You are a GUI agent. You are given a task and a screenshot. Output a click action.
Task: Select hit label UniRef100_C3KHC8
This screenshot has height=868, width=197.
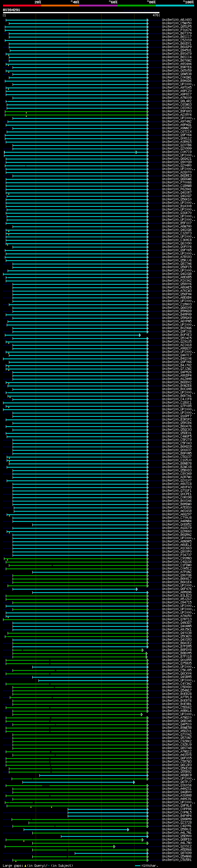[177, 240]
